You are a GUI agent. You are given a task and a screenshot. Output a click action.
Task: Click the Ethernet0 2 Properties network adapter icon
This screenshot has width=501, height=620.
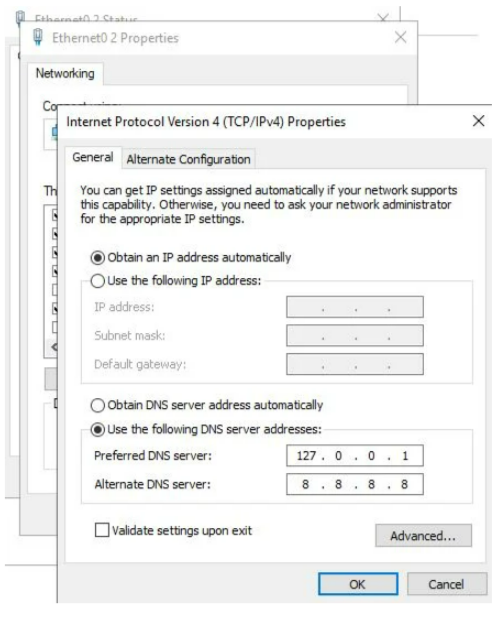tap(38, 38)
